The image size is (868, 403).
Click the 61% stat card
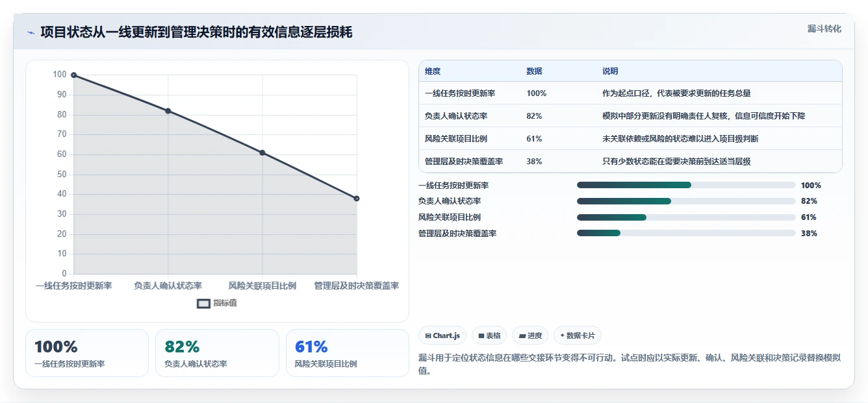[x=348, y=353]
